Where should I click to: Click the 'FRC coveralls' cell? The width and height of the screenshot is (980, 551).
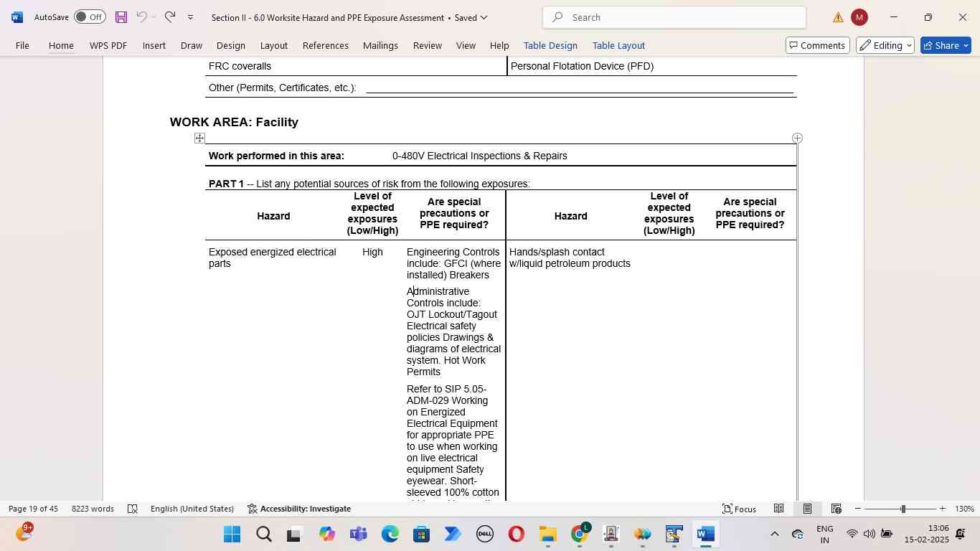(x=240, y=66)
